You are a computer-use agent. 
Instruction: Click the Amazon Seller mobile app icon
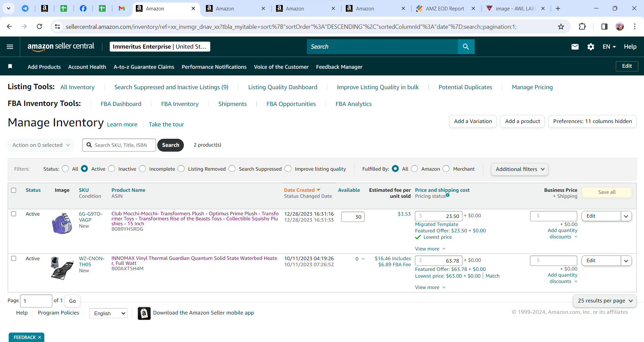click(144, 313)
